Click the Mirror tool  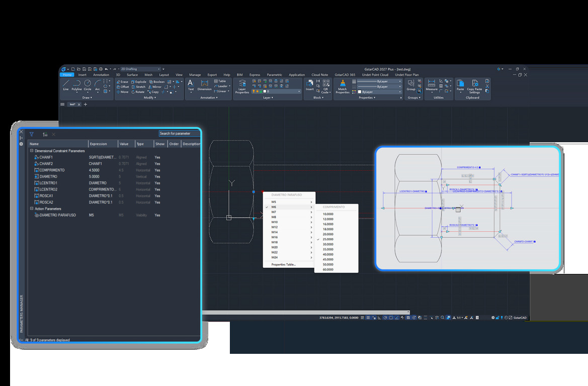point(154,86)
